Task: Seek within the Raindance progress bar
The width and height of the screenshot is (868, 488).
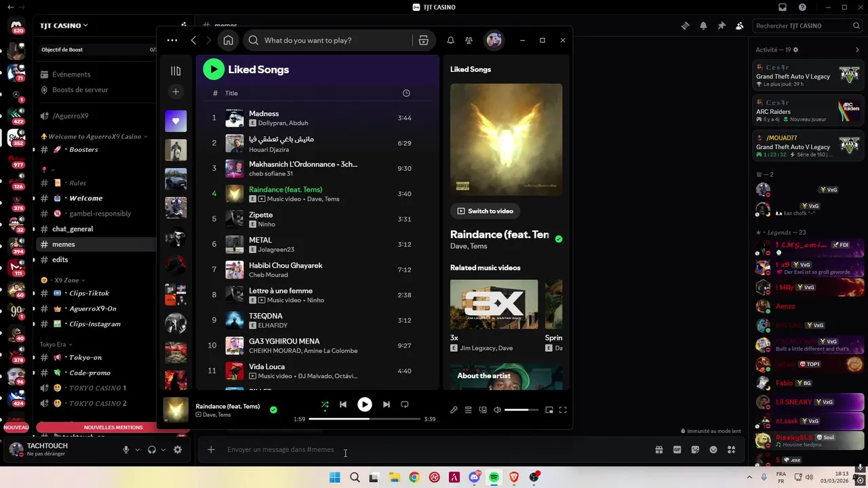Action: [x=365, y=419]
